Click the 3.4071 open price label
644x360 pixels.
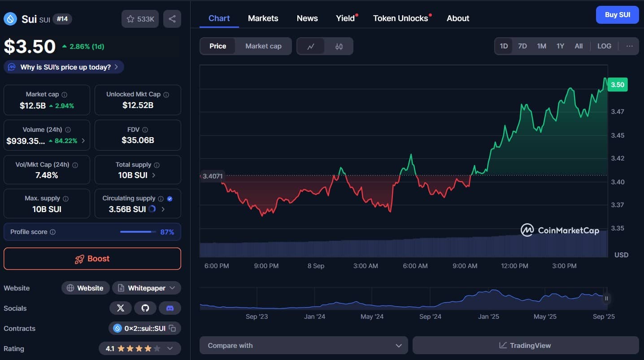pyautogui.click(x=212, y=176)
